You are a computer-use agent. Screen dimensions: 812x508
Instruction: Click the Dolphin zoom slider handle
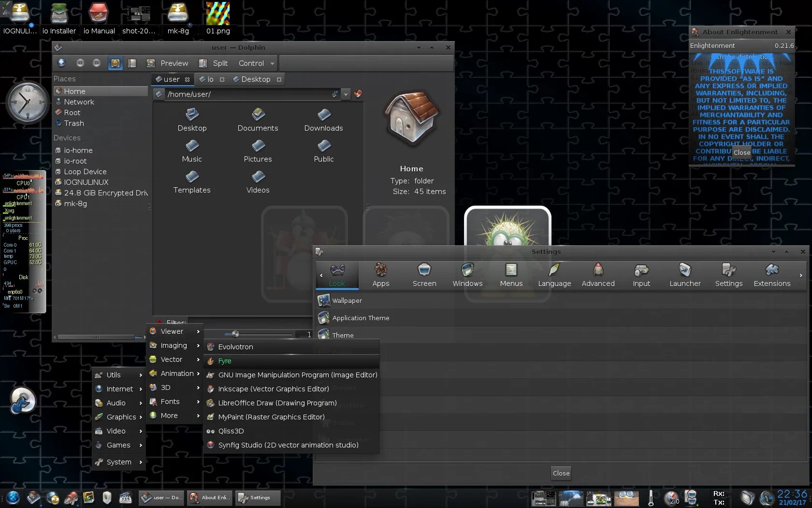(x=235, y=334)
